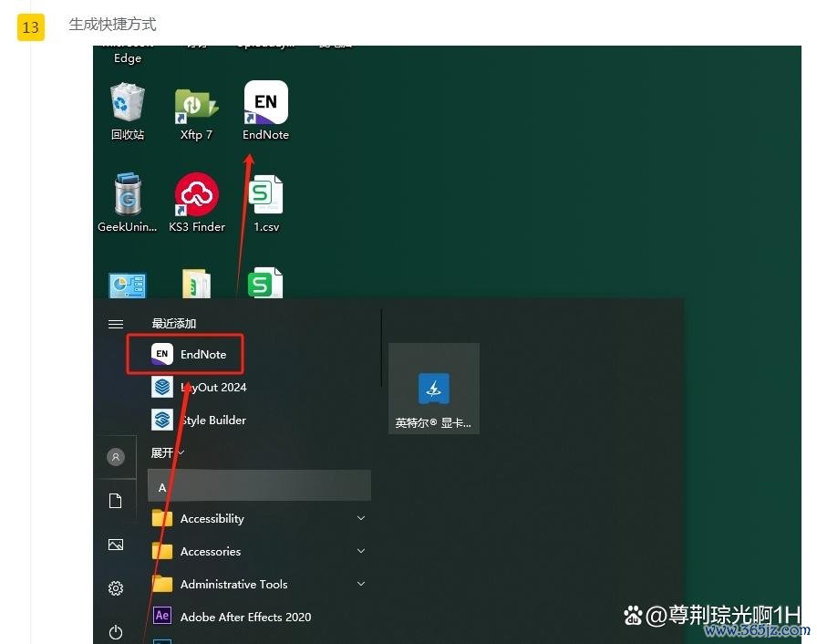Launch Adobe After Effects 2020
Viewport: 817px width, 644px height.
tap(232, 617)
